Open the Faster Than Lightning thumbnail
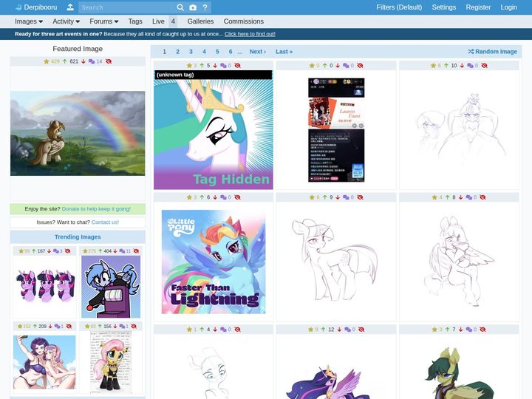This screenshot has height=399, width=532. tap(214, 262)
